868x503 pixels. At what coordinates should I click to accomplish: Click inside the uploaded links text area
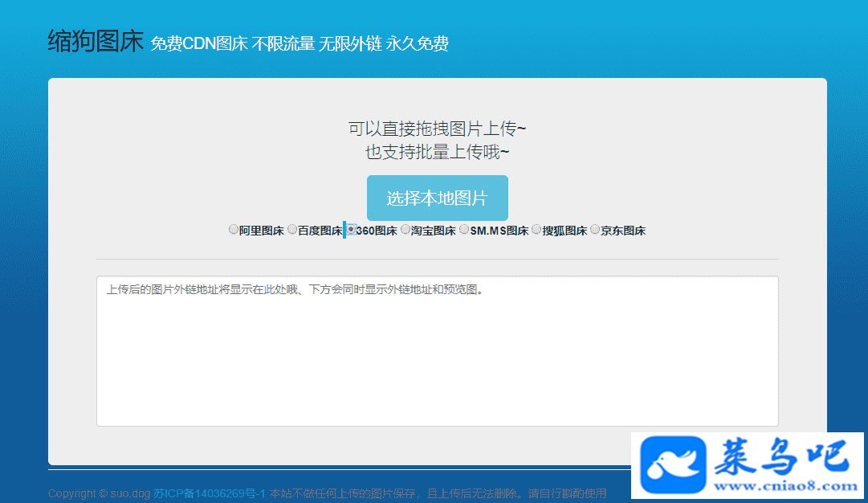(438, 351)
